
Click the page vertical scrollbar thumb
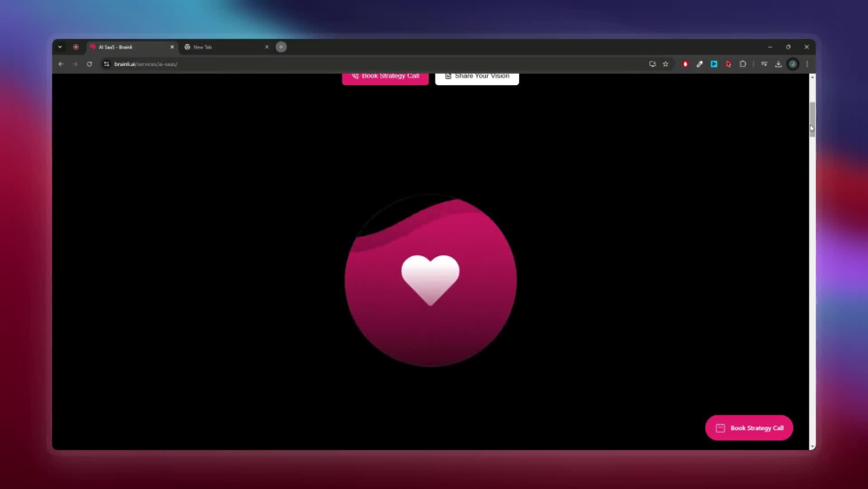coord(812,119)
